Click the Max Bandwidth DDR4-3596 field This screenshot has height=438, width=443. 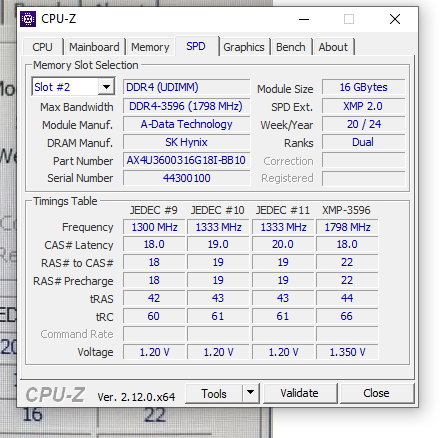tap(186, 106)
